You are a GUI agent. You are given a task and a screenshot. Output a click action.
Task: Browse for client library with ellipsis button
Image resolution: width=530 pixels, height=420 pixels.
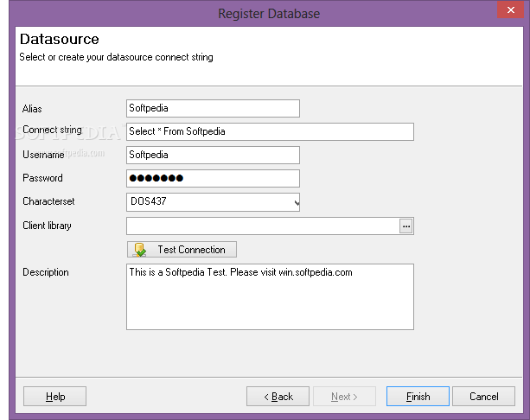point(406,226)
